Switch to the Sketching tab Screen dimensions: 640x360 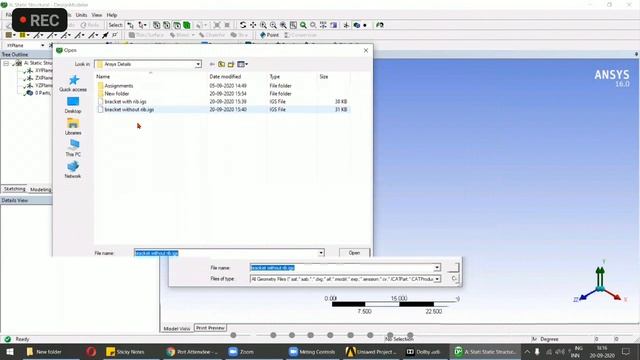pyautogui.click(x=15, y=189)
